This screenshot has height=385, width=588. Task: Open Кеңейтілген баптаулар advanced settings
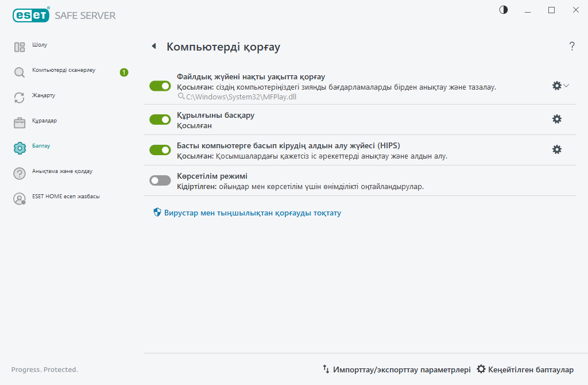pos(526,369)
